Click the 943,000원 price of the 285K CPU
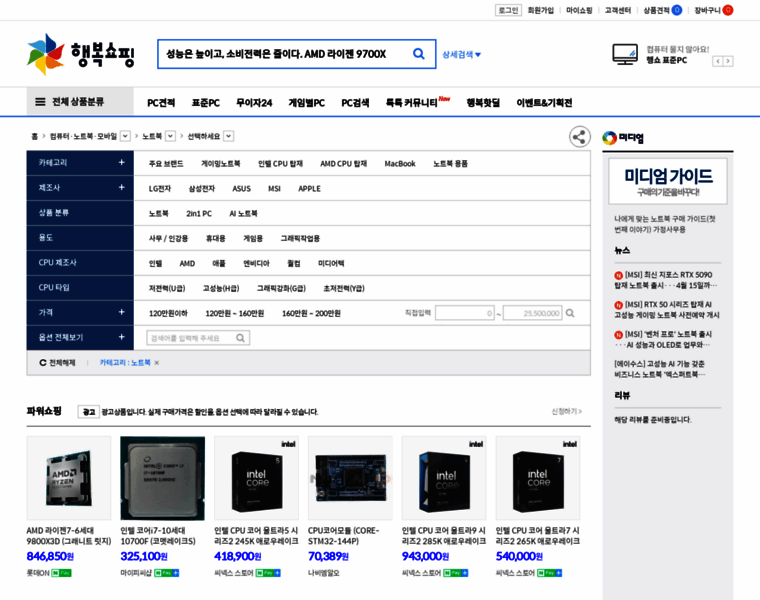This screenshot has width=760, height=600. tap(425, 556)
